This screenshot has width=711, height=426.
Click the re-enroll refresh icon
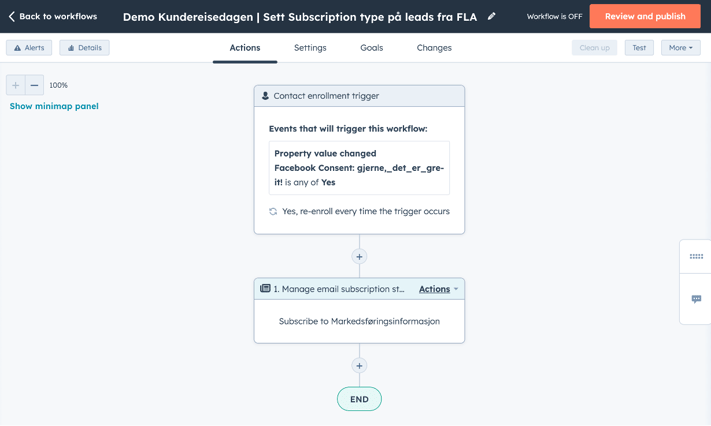click(273, 211)
